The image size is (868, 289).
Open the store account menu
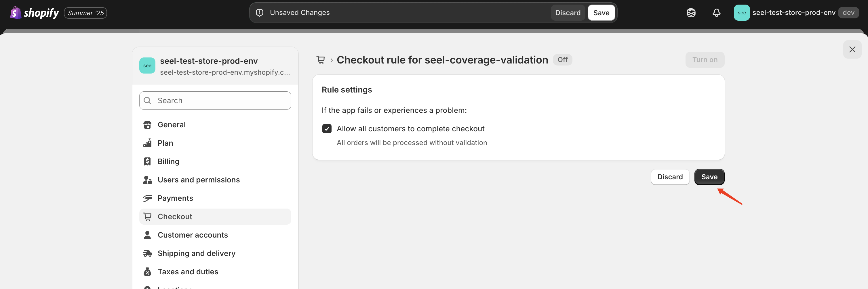coord(796,13)
